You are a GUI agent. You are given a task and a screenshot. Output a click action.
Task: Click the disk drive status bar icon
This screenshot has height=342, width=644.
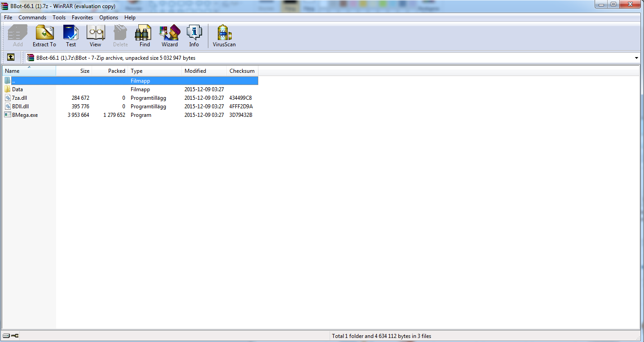click(6, 336)
